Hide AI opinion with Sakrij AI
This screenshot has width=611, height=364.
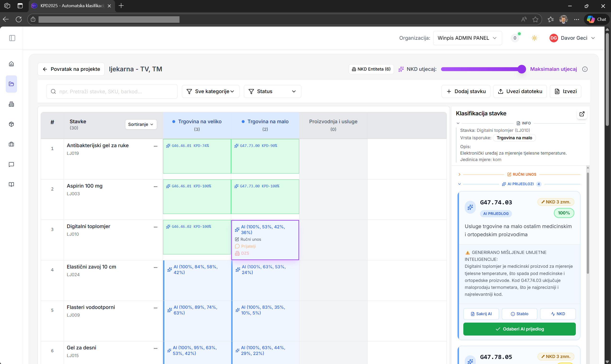coord(481,314)
